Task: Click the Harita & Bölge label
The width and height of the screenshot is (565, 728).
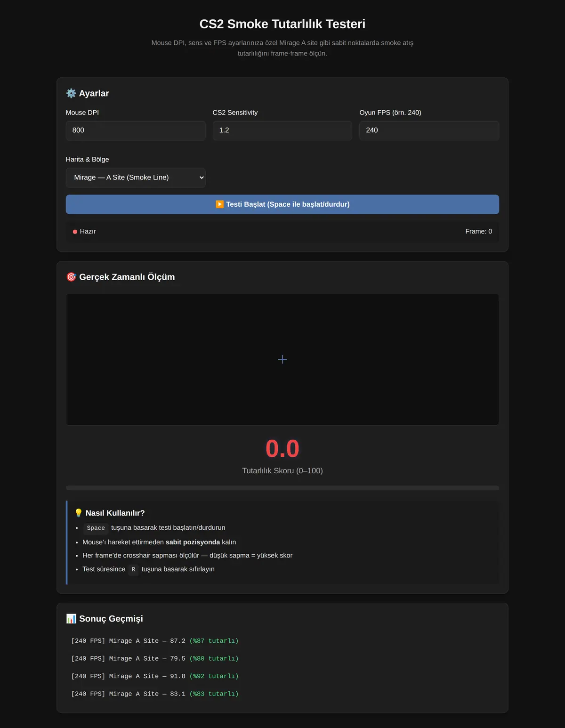Action: tap(88, 159)
